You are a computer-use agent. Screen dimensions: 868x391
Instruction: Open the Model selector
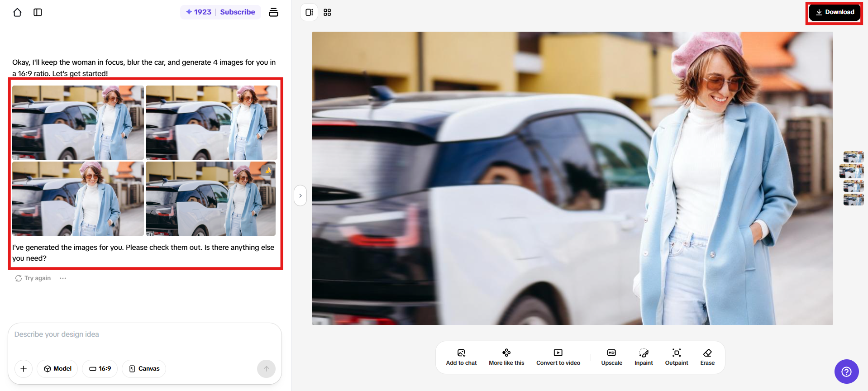57,369
